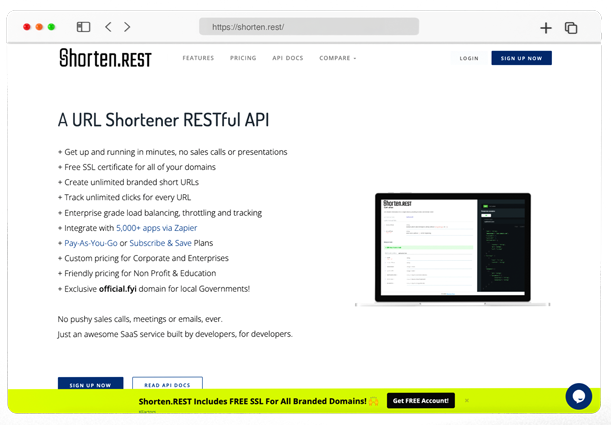Click the Free SSL certificate bullet text
Image resolution: width=611 pixels, height=425 pixels.
[140, 167]
